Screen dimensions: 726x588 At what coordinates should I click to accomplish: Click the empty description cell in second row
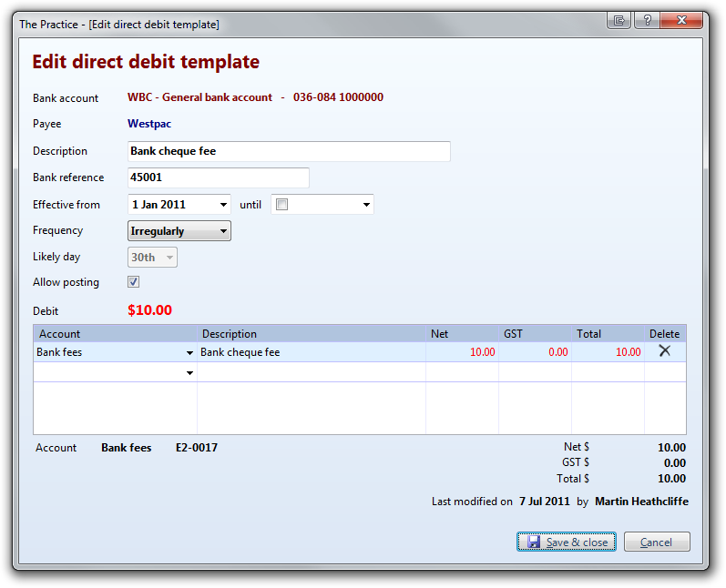[x=312, y=372]
